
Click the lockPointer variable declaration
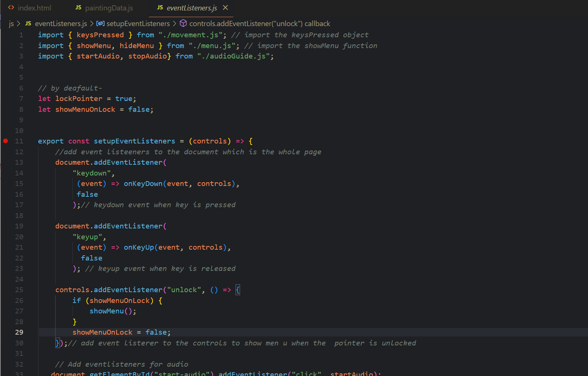(x=79, y=99)
